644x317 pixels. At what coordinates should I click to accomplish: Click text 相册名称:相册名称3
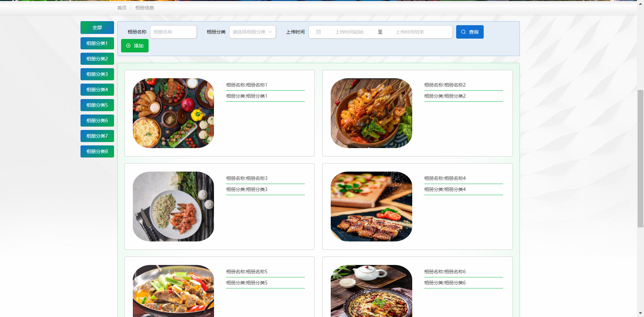pyautogui.click(x=247, y=178)
